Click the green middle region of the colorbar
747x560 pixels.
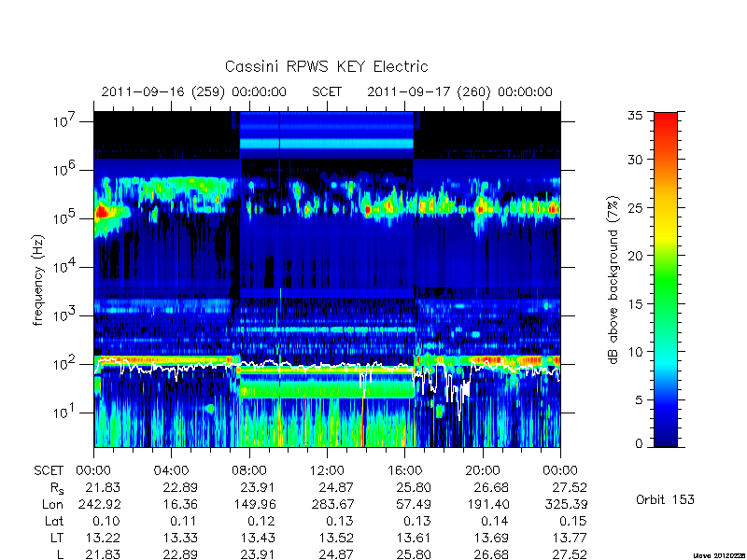click(666, 280)
